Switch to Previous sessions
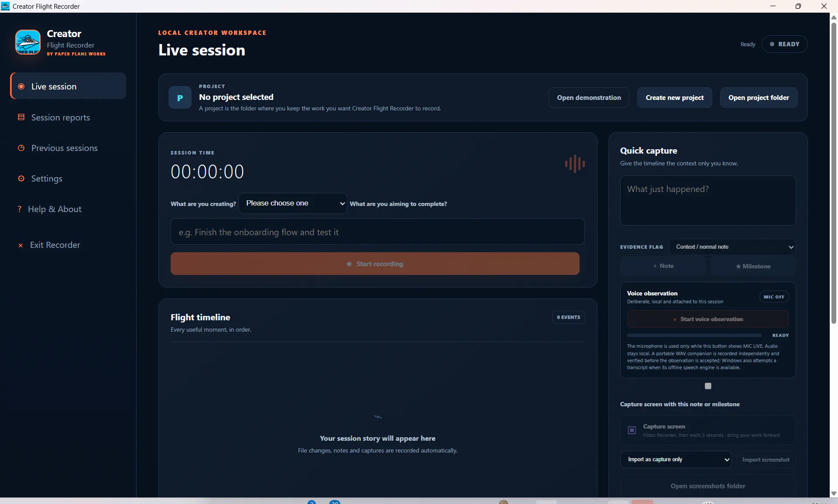Image resolution: width=838 pixels, height=504 pixels. tap(68, 148)
